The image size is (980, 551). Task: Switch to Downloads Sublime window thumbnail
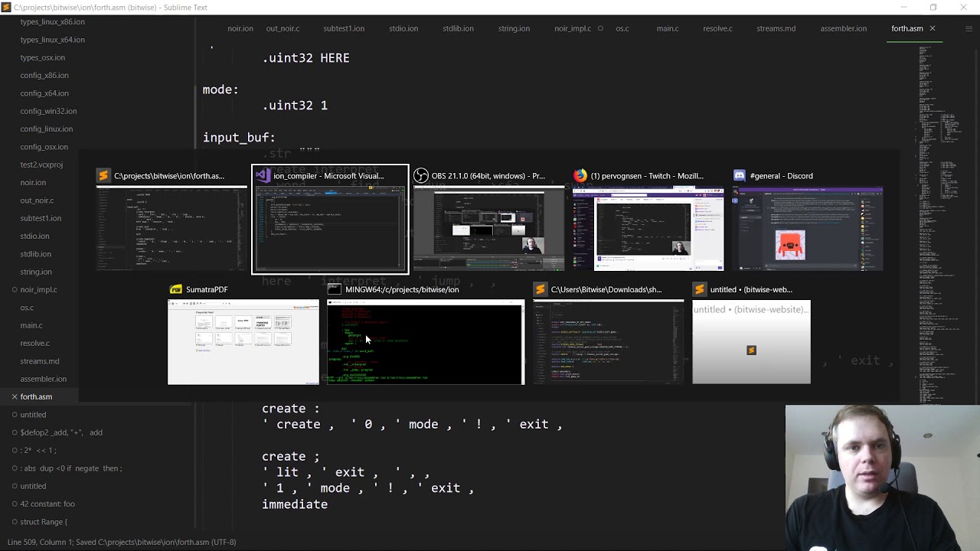608,342
